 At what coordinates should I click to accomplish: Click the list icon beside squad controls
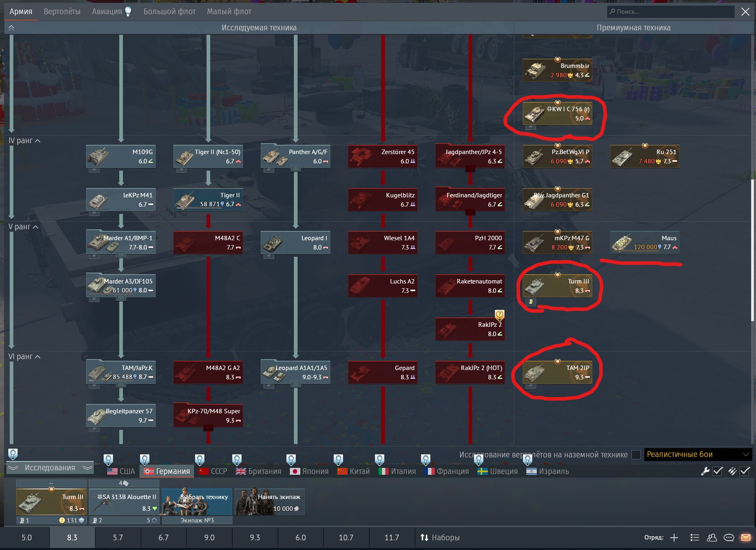pyautogui.click(x=695, y=537)
